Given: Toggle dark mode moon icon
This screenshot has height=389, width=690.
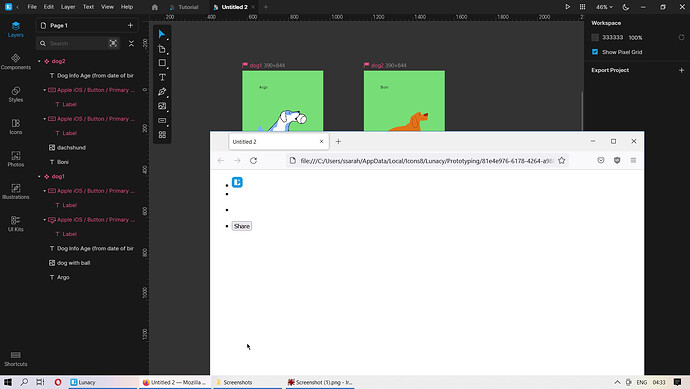Looking at the screenshot, I should 626,7.
